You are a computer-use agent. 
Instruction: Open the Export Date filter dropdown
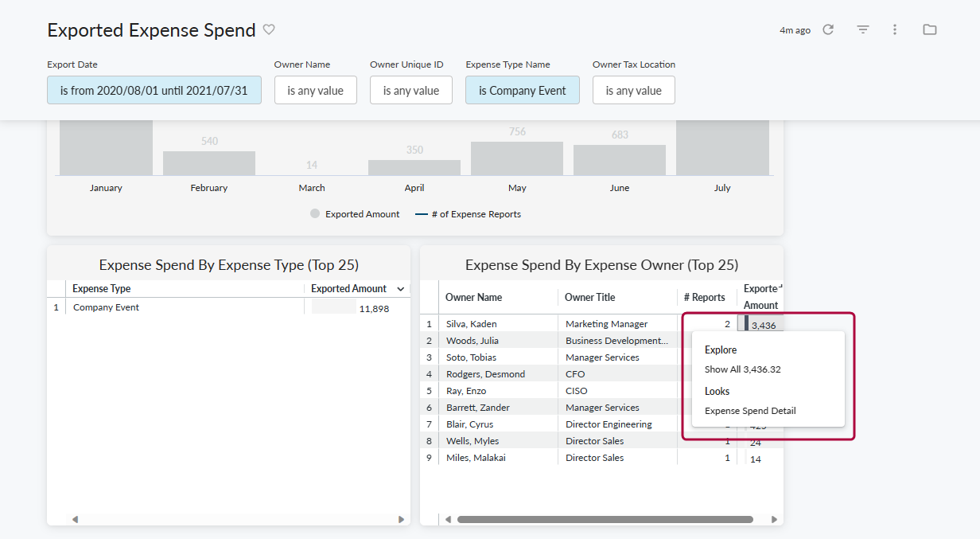[x=154, y=91]
